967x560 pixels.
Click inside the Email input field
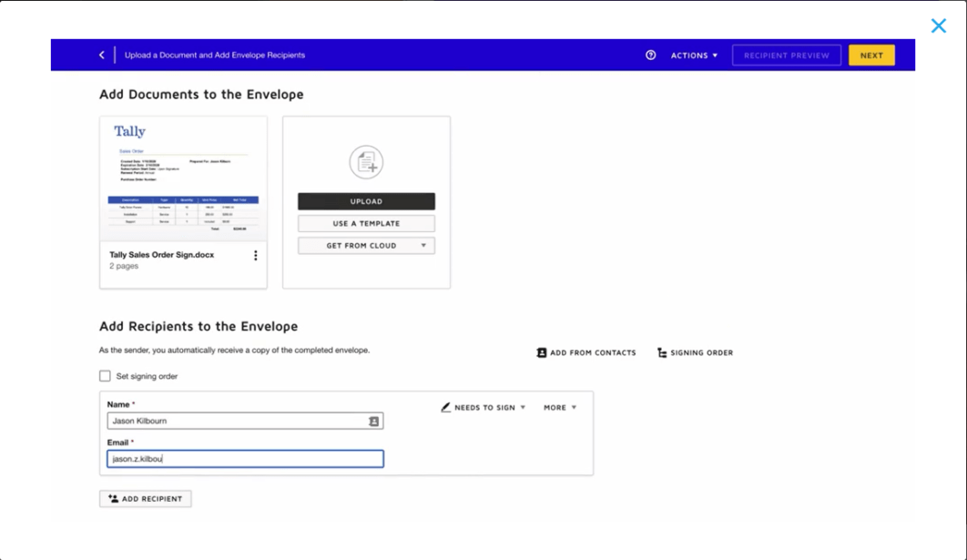click(246, 458)
